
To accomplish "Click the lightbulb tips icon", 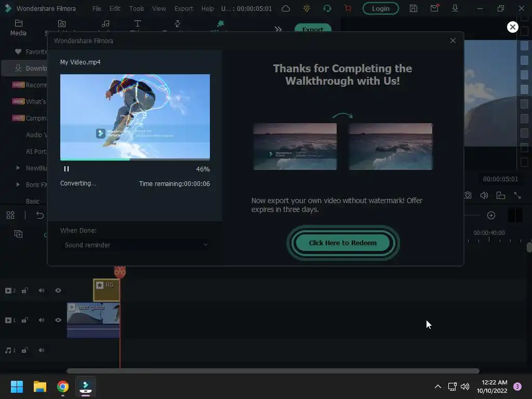I will pos(307,8).
